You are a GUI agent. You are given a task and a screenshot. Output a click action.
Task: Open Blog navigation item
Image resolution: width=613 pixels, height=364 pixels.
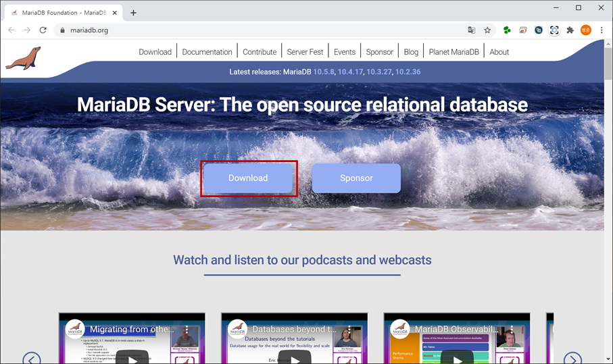pyautogui.click(x=411, y=52)
